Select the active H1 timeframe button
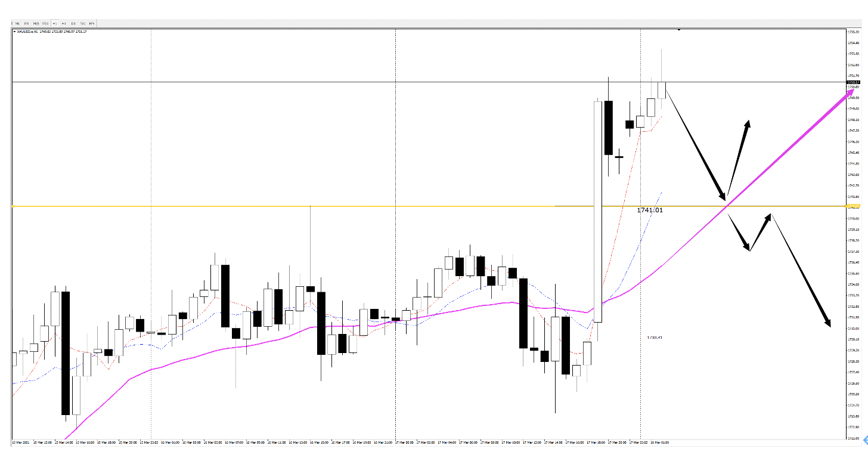 55,23
